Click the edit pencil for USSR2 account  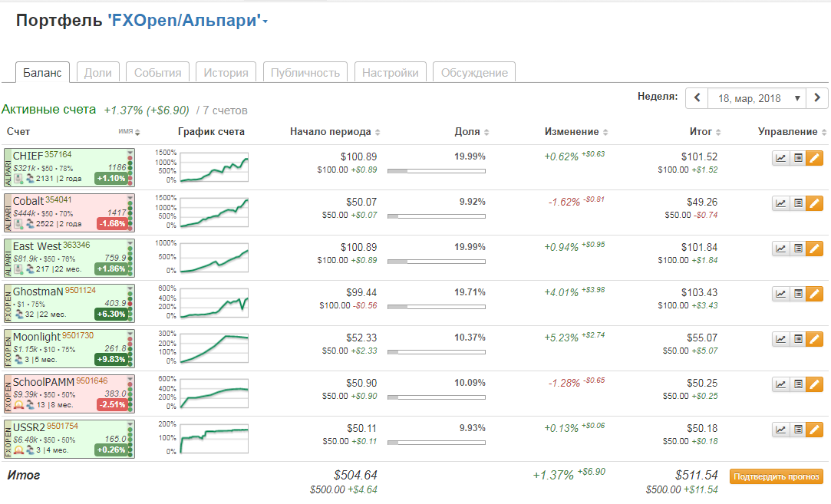(815, 430)
